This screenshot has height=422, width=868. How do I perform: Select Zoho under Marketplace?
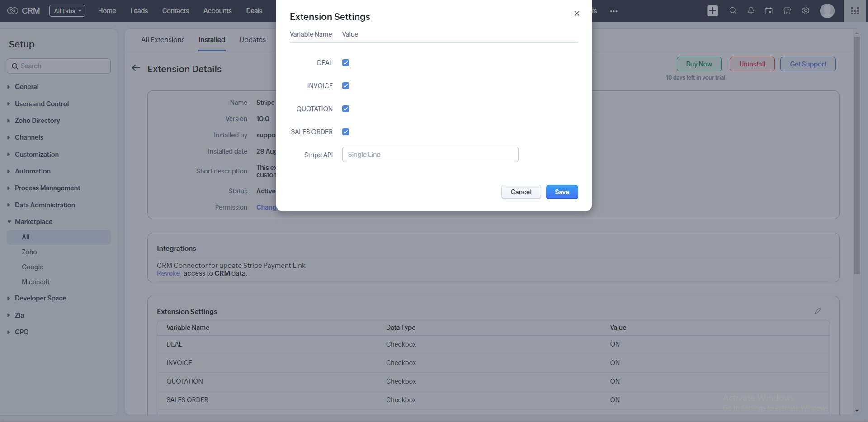[x=29, y=252]
